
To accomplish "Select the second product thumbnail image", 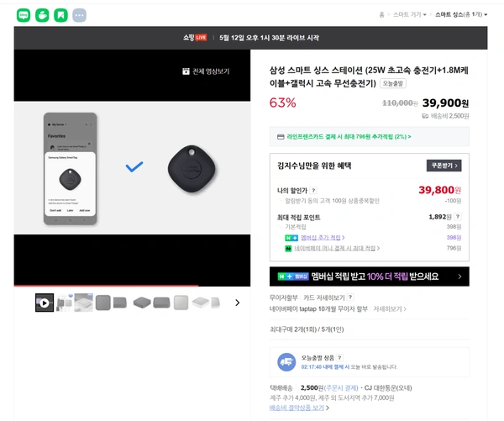I will tap(65, 303).
